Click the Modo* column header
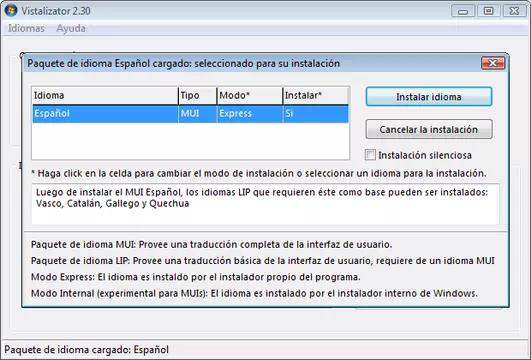531x360 pixels. [250, 96]
